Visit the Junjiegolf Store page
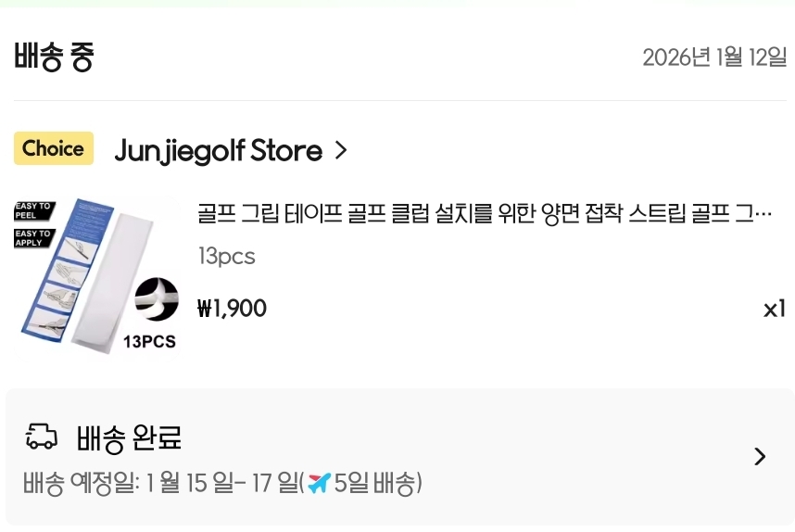This screenshot has width=795, height=532. (218, 150)
